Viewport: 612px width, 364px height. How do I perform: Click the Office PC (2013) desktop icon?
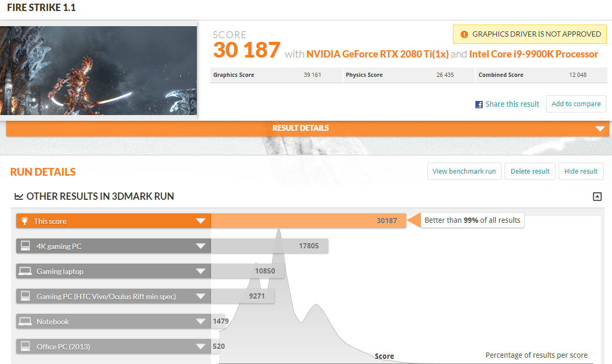tap(25, 346)
